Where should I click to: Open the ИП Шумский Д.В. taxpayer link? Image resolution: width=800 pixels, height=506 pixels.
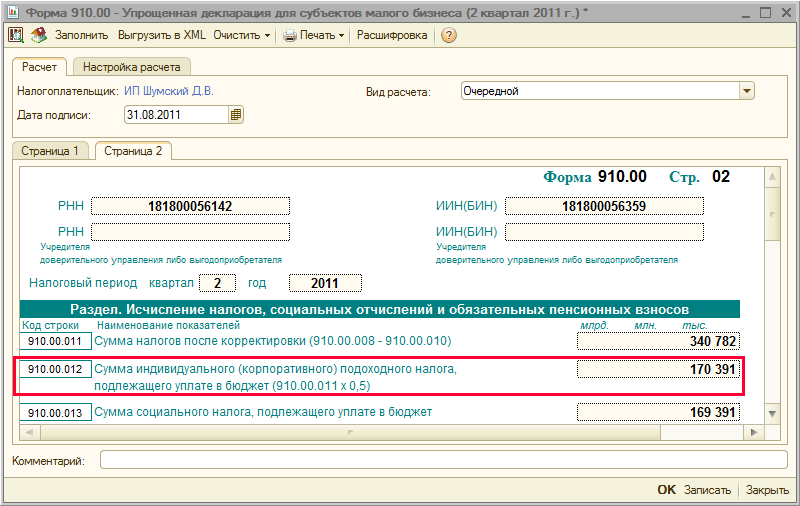[x=169, y=91]
